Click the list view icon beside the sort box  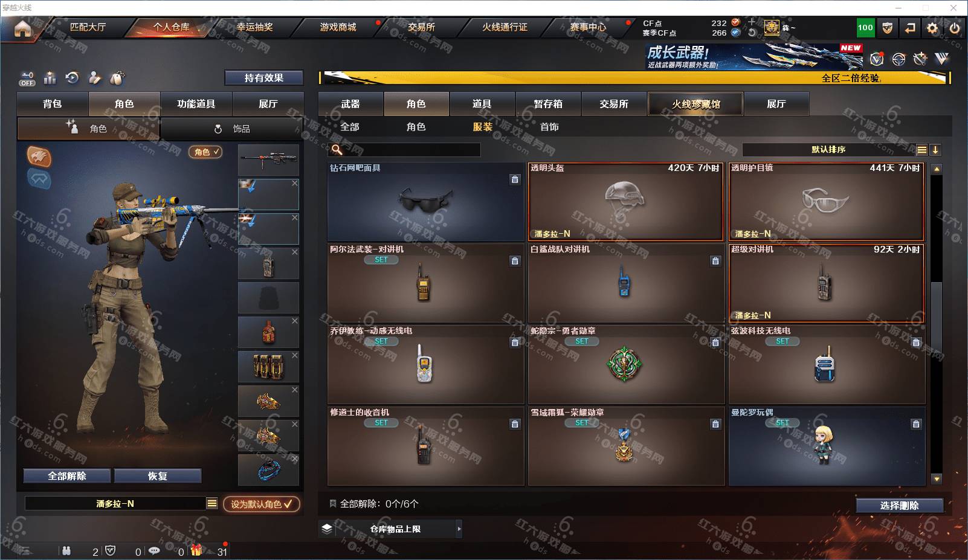click(921, 150)
